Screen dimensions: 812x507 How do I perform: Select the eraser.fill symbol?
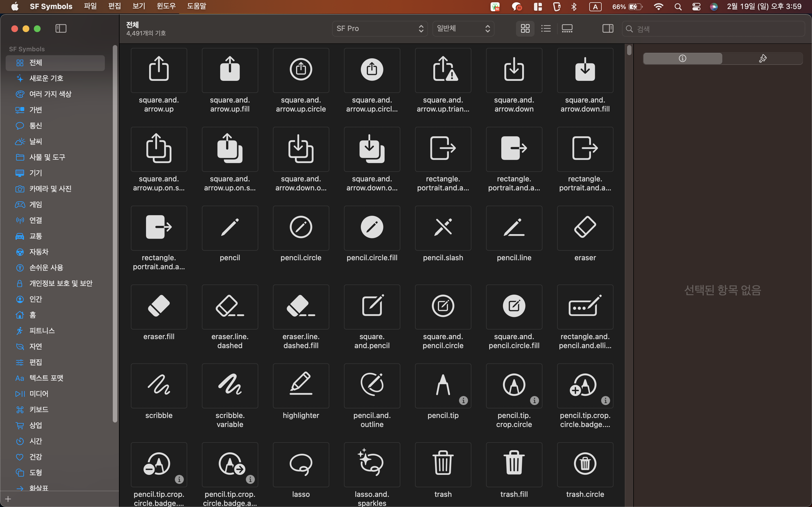coord(159,307)
